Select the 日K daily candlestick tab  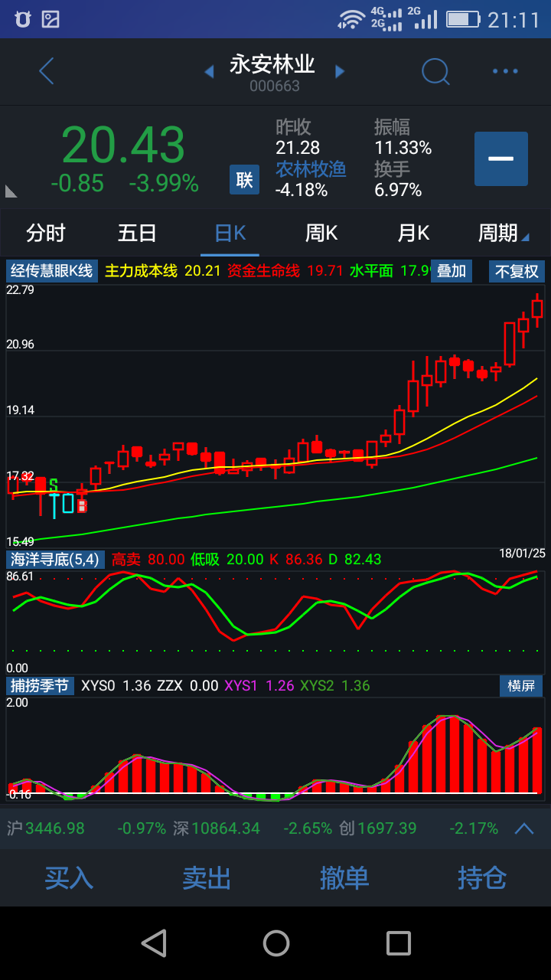[x=230, y=233]
